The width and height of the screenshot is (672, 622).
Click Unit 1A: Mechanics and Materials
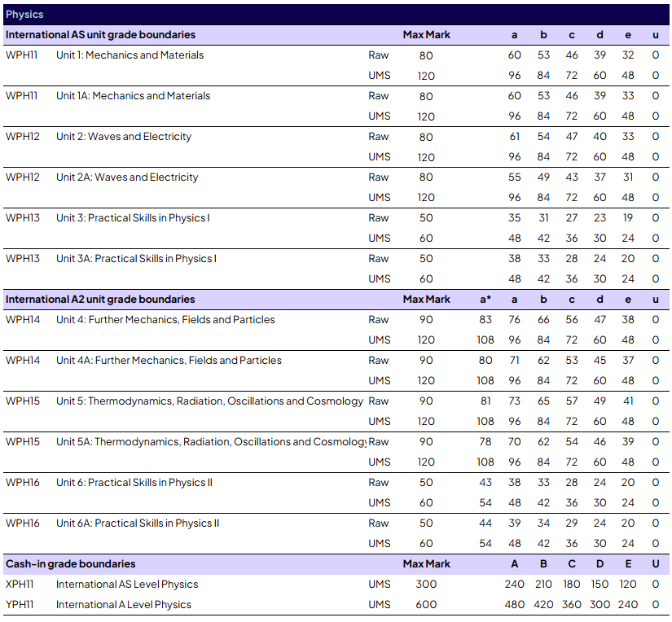click(x=134, y=96)
